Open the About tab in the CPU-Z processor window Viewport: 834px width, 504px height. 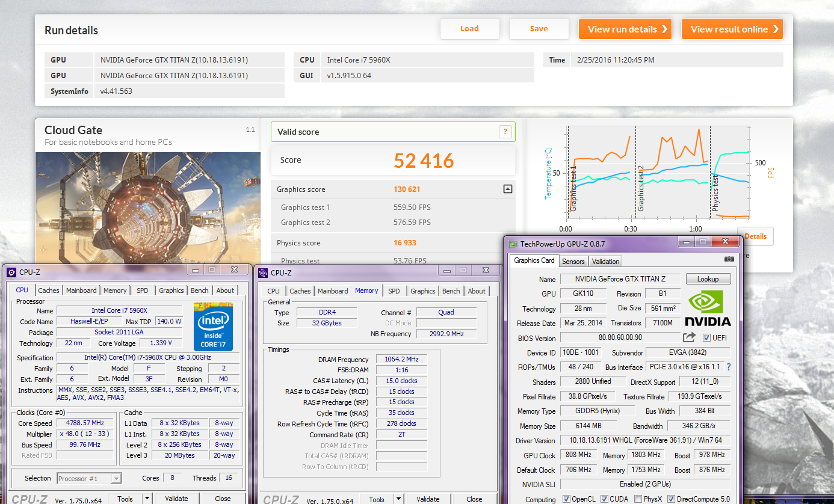[225, 290]
